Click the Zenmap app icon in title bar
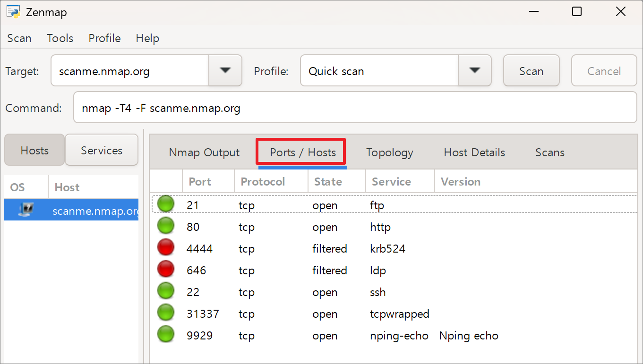The height and width of the screenshot is (364, 643). point(13,12)
